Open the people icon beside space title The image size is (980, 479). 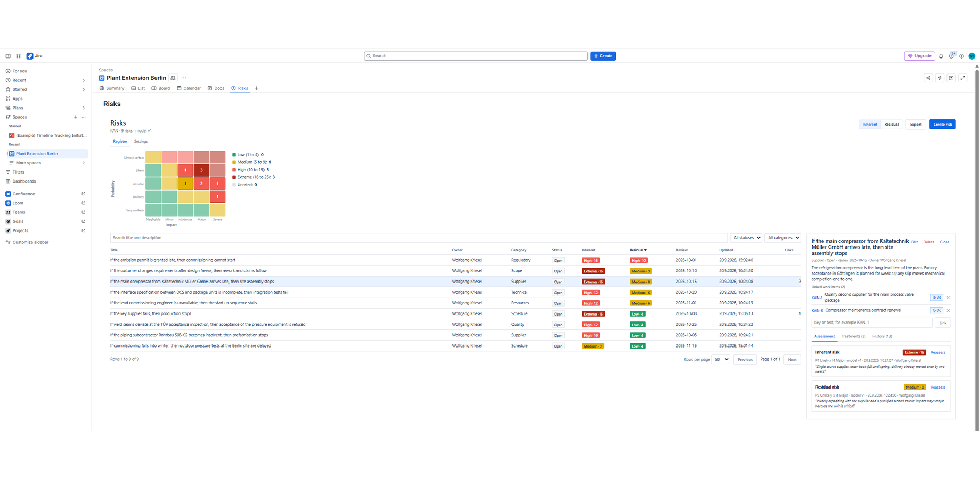[x=173, y=78]
